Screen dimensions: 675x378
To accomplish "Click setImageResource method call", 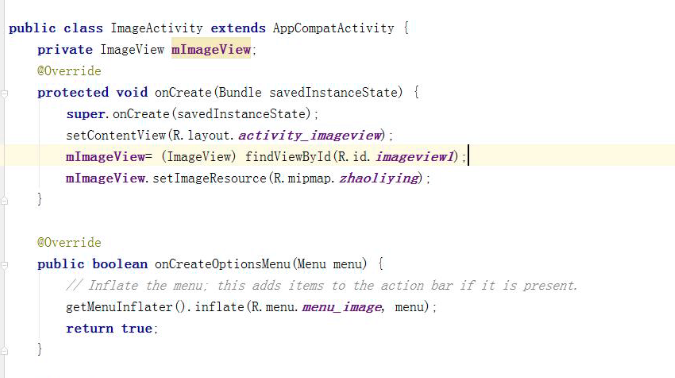I will 210,178.
